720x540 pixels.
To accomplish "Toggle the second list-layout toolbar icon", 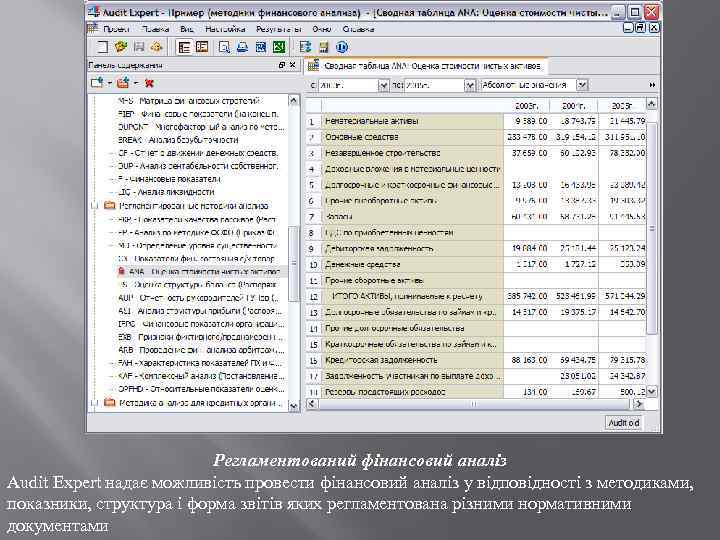I will click(202, 47).
